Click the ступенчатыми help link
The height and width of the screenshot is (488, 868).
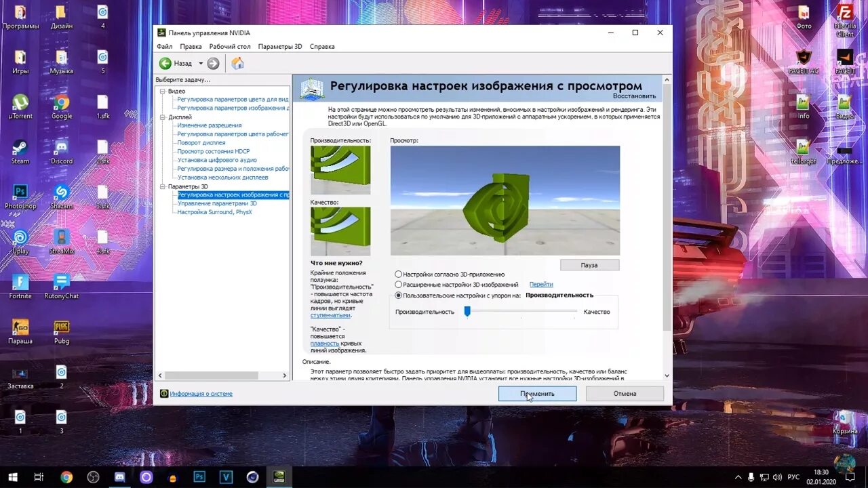330,316
